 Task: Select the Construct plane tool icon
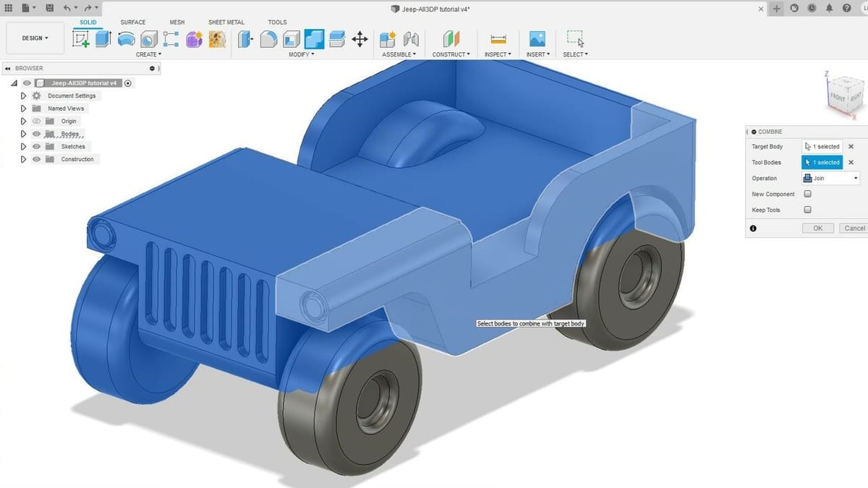click(451, 39)
